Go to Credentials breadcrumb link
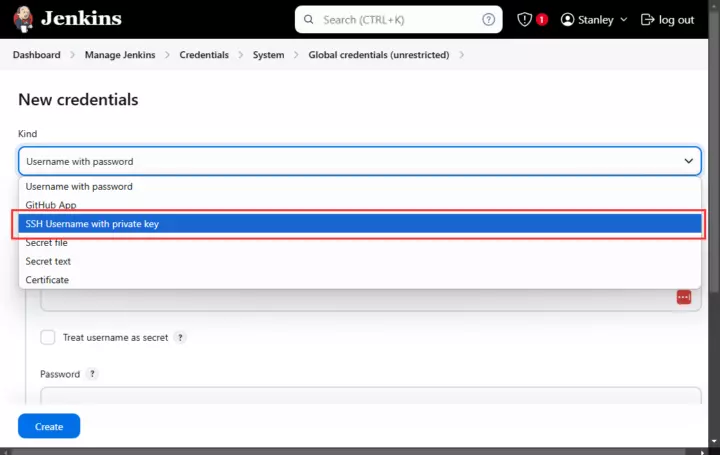This screenshot has height=455, width=720. click(204, 55)
